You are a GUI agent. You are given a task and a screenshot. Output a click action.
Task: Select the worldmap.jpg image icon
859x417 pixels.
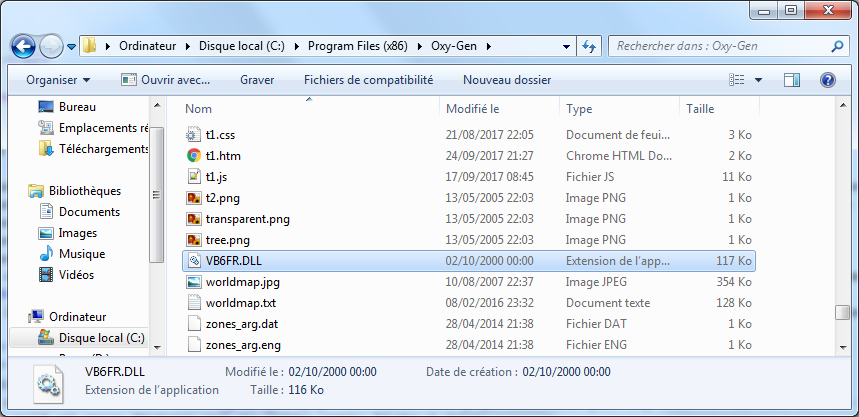pos(193,282)
